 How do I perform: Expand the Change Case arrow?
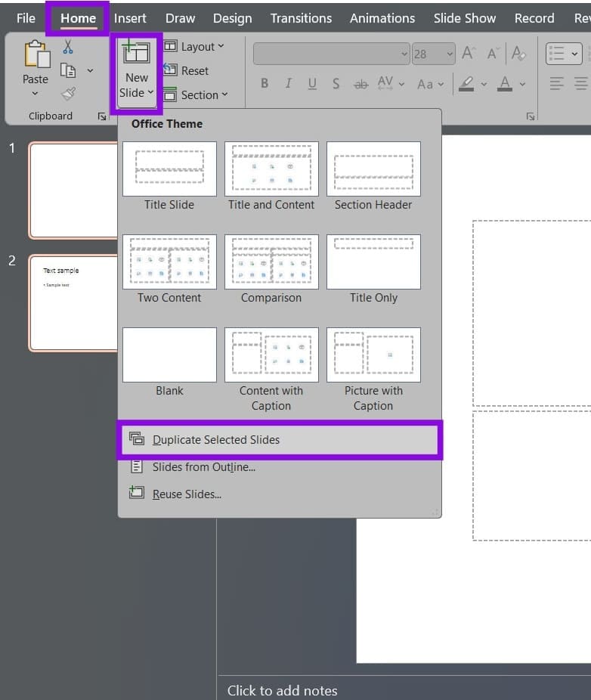441,84
